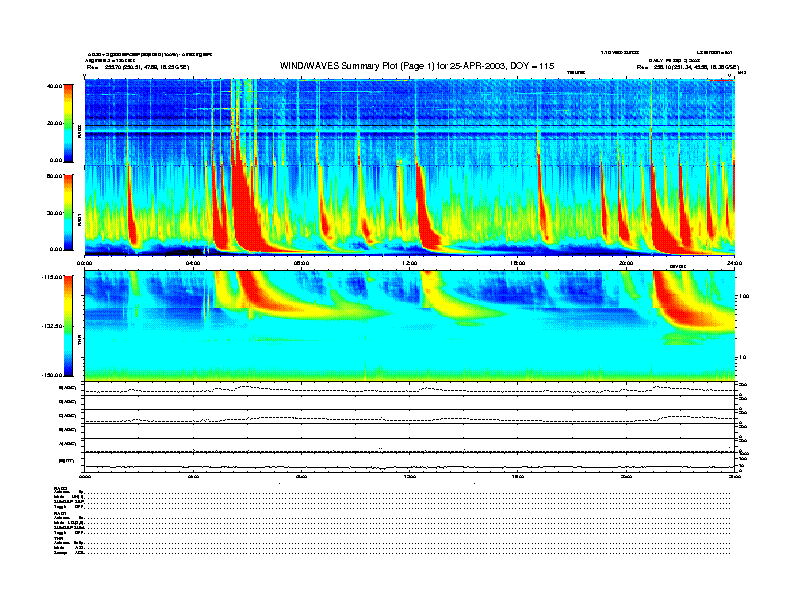
Task: Click the RAD2 color scale bar
Action: [68, 124]
